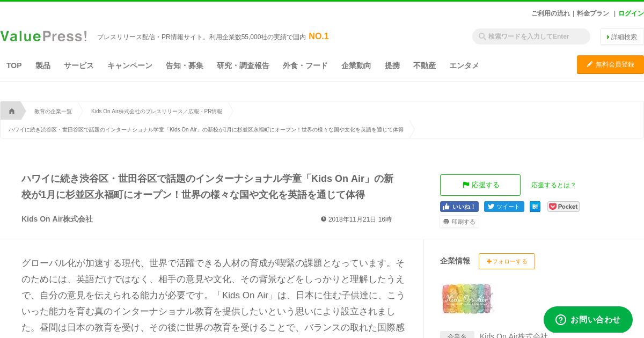Screen dimensions: 644x338
Task: Open お問い合わせ contact bubble
Action: [x=588, y=320]
